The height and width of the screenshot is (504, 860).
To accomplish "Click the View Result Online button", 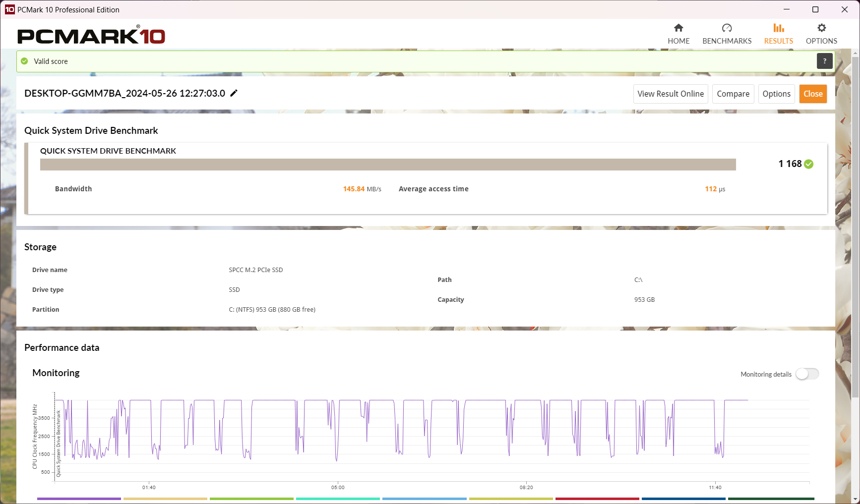I will pos(670,94).
